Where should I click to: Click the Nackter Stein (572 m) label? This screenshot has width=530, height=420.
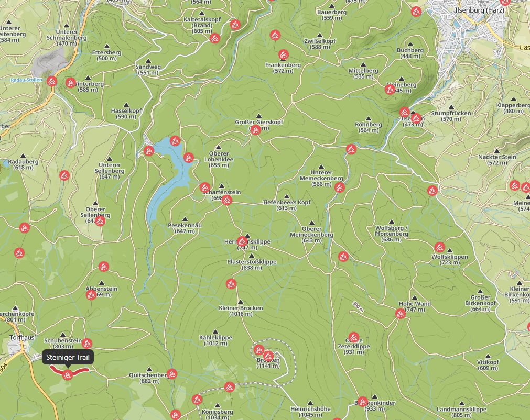497,160
